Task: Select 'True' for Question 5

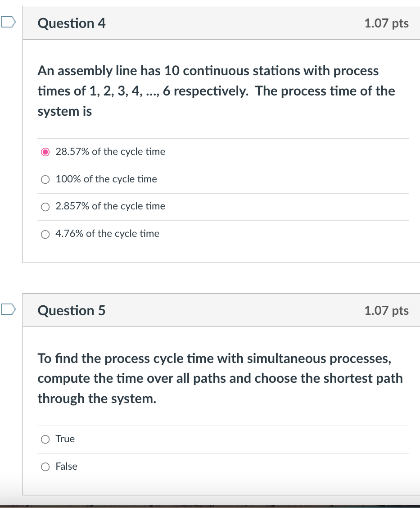Action: pyautogui.click(x=45, y=439)
